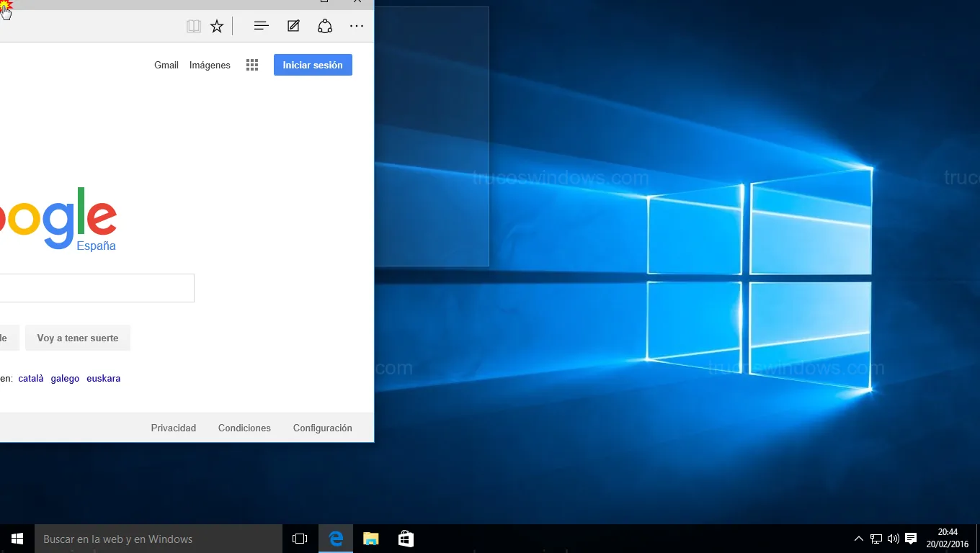Screen dimensions: 980x553
Task: Click the Iniciar sesión button
Action: pyautogui.click(x=313, y=65)
